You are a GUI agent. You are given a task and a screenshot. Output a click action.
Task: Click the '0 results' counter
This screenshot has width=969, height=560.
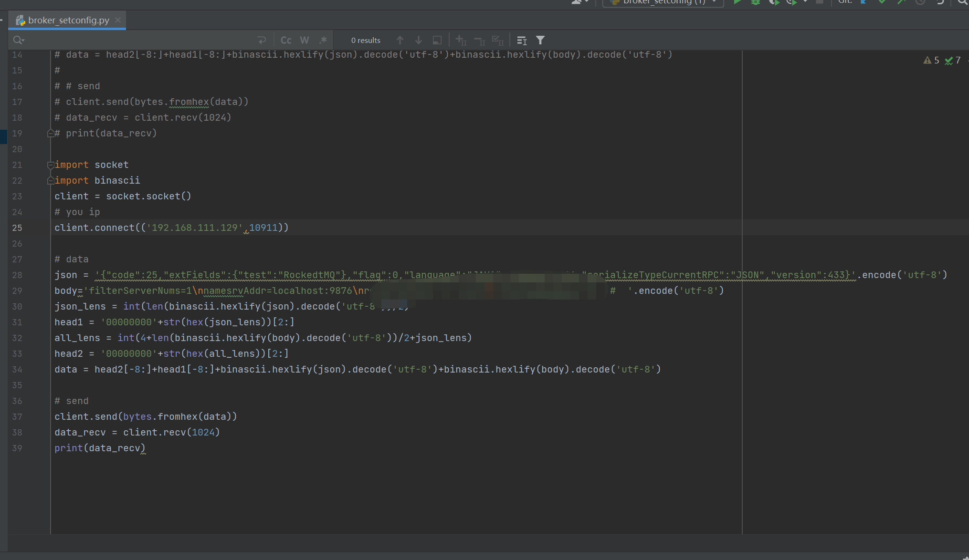[x=366, y=40]
